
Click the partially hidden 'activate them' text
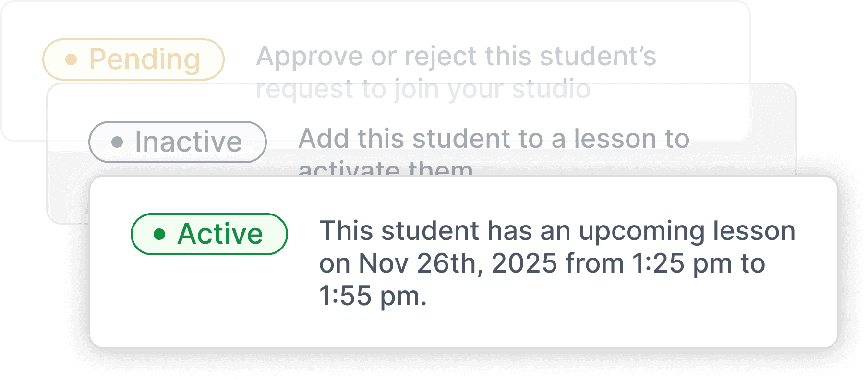click(x=386, y=169)
